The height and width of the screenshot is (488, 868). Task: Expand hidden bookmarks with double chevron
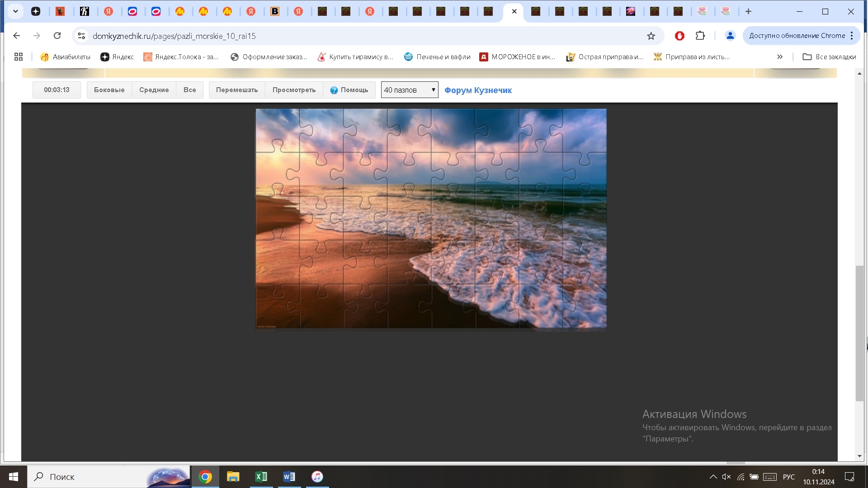780,57
